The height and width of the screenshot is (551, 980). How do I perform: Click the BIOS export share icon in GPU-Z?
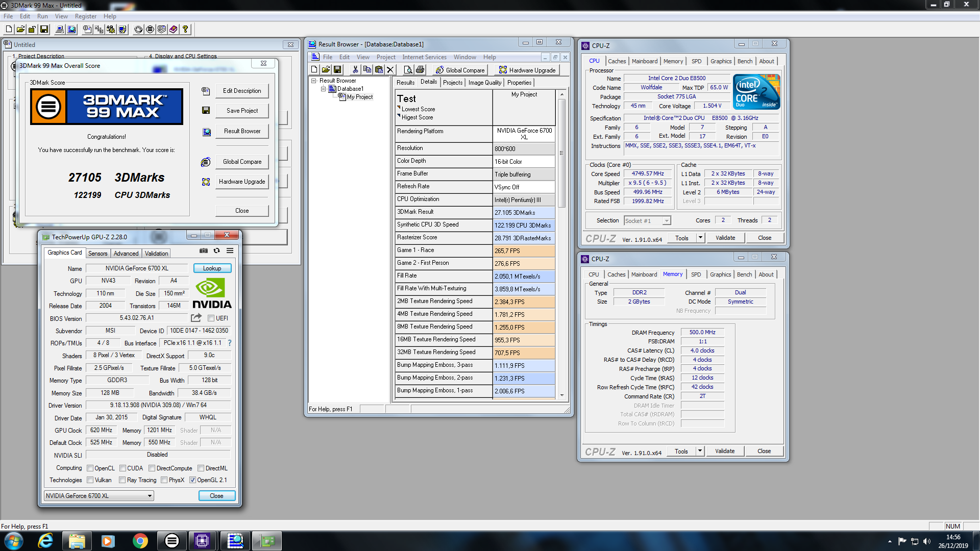click(196, 317)
